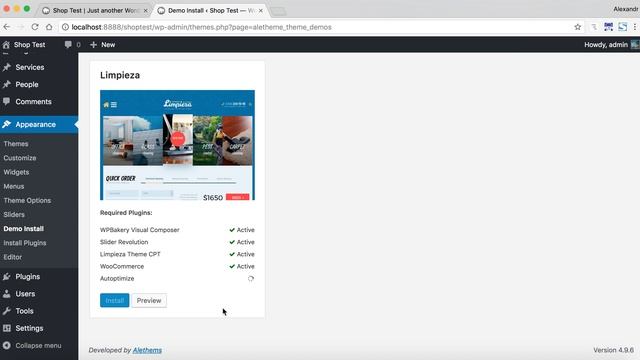
Task: Open Theme Options submenu item
Action: click(x=27, y=200)
